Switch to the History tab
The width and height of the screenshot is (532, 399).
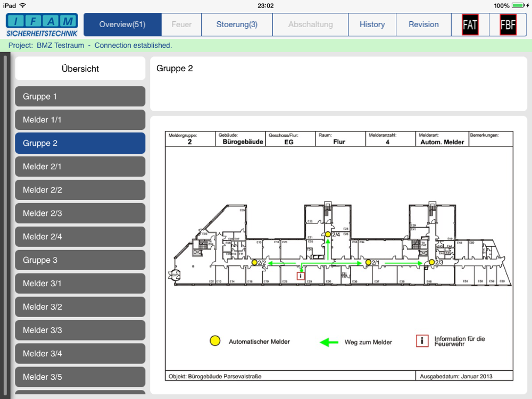click(x=372, y=24)
